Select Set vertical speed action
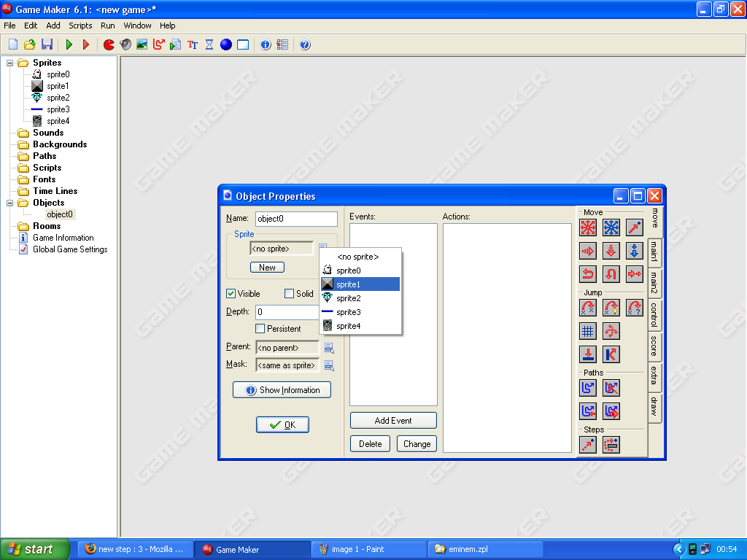747x560 pixels. [611, 251]
